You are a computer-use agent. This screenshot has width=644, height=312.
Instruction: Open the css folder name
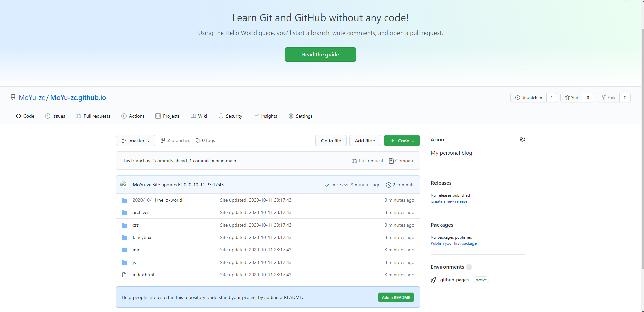tap(136, 225)
